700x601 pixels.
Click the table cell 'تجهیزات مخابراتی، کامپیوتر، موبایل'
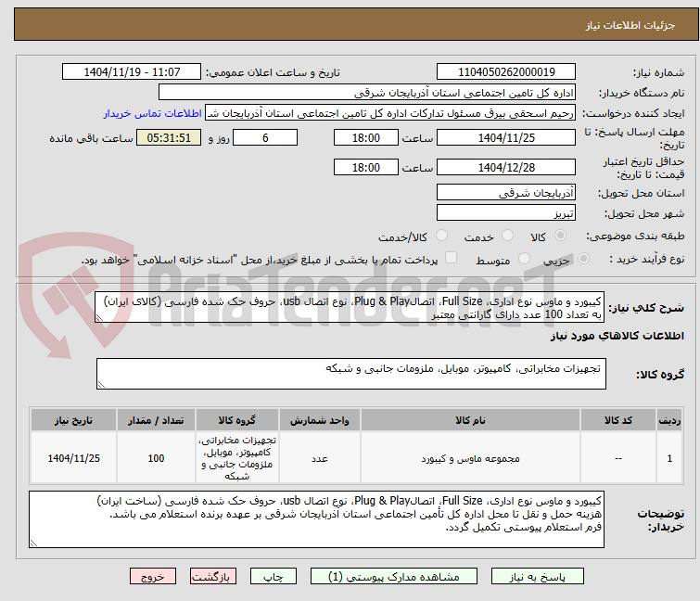pyautogui.click(x=237, y=458)
